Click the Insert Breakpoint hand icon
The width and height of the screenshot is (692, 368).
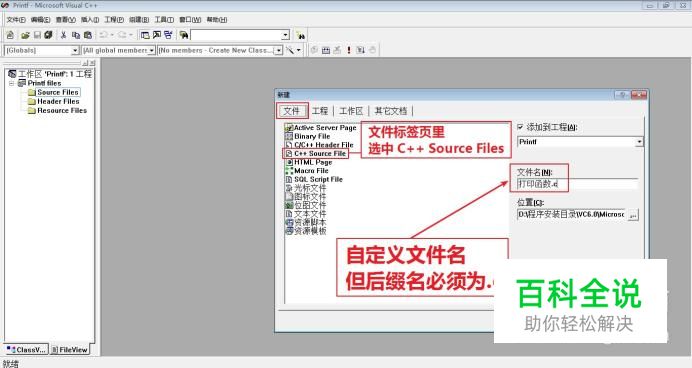(x=372, y=50)
